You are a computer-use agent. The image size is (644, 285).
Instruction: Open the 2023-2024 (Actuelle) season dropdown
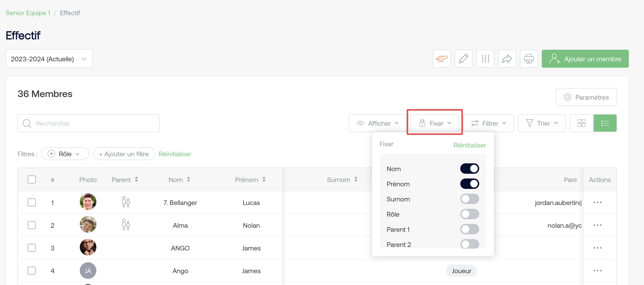coord(49,59)
